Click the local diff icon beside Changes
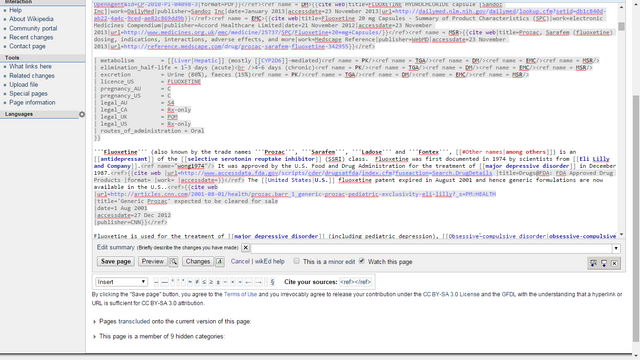 coord(220,262)
